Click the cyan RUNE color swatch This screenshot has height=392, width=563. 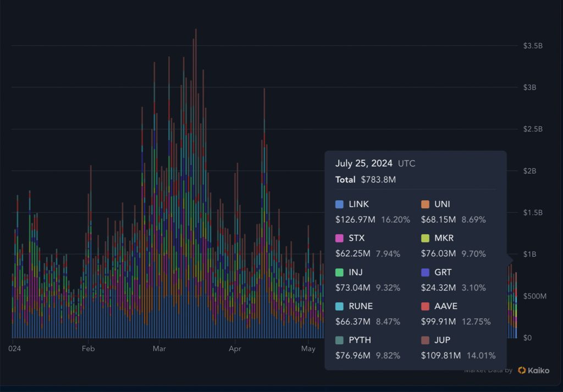click(x=340, y=306)
